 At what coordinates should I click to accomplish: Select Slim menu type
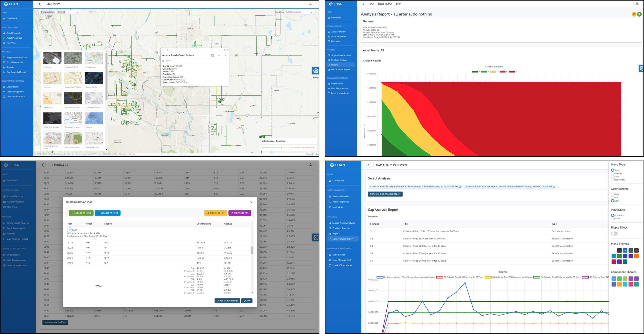pyautogui.click(x=612, y=177)
